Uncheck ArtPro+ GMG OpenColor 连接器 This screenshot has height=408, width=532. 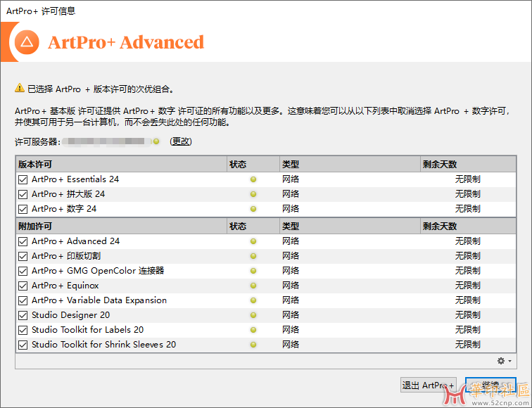23,271
